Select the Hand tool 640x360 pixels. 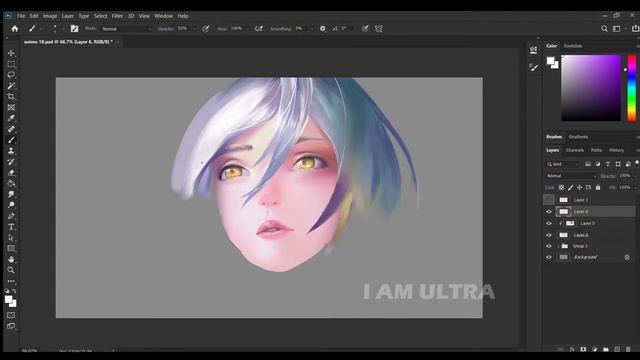tap(11, 259)
